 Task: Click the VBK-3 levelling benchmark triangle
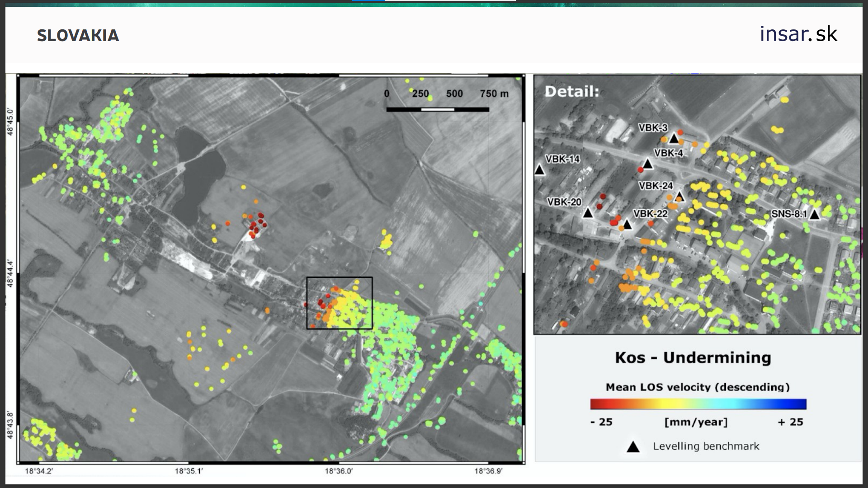[674, 139]
